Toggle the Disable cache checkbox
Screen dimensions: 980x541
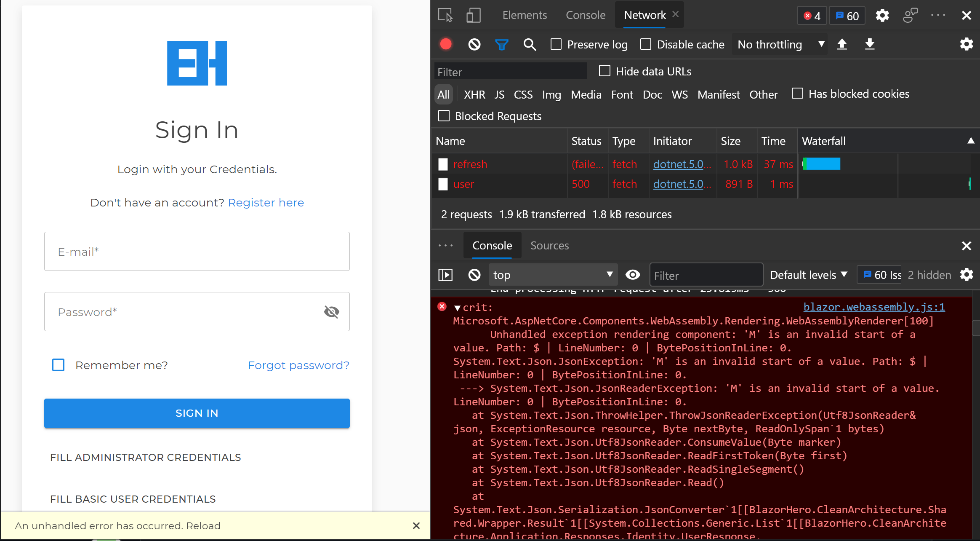pos(645,45)
